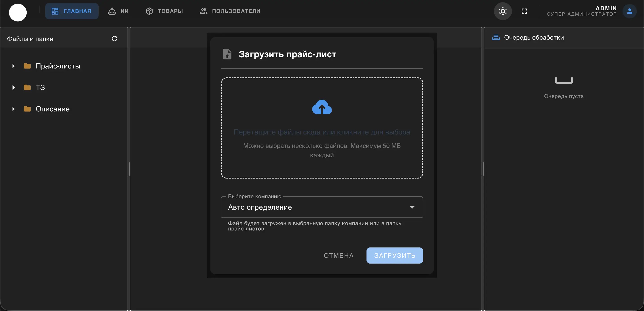Enter fullscreen mode via the top bar icon
644x311 pixels.
click(524, 11)
